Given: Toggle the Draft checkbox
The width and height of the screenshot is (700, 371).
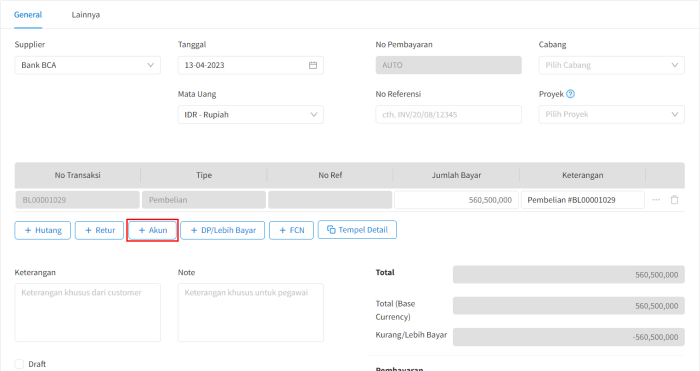Looking at the screenshot, I should [x=19, y=364].
